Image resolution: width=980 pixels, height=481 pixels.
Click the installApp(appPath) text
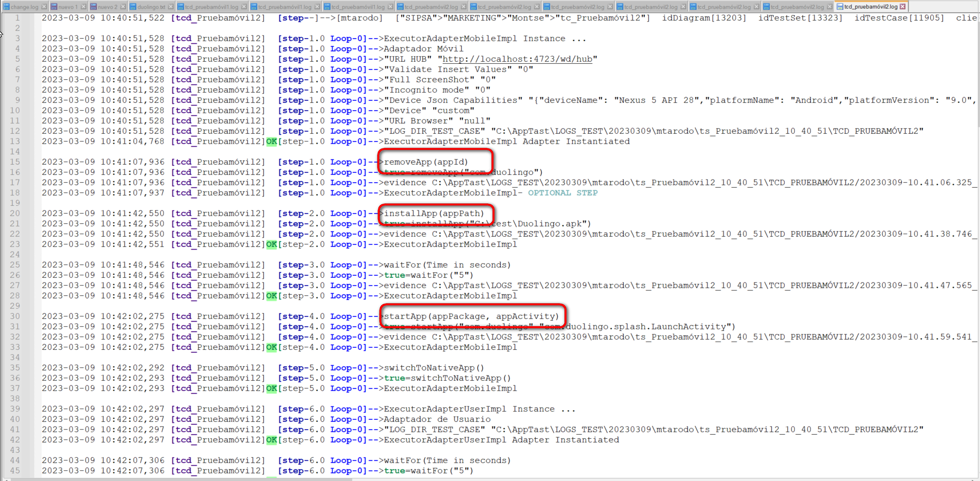[x=434, y=213]
